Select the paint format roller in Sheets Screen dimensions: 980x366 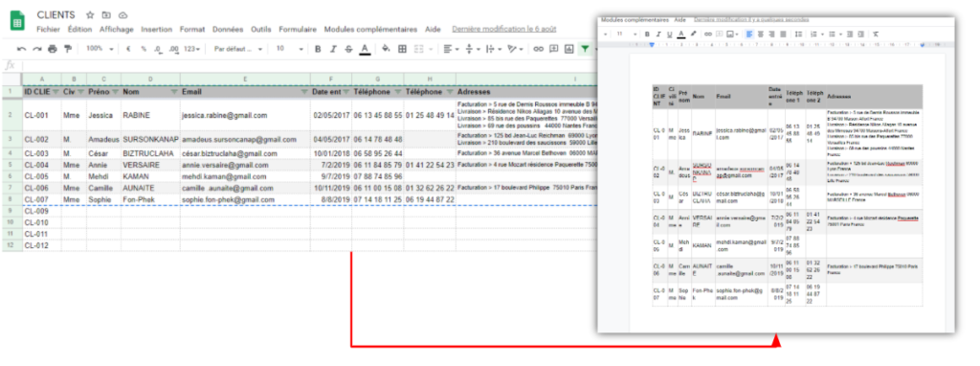(67, 49)
